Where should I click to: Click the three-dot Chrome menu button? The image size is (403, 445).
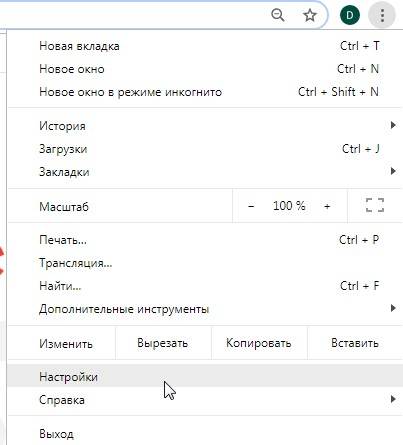tap(382, 15)
